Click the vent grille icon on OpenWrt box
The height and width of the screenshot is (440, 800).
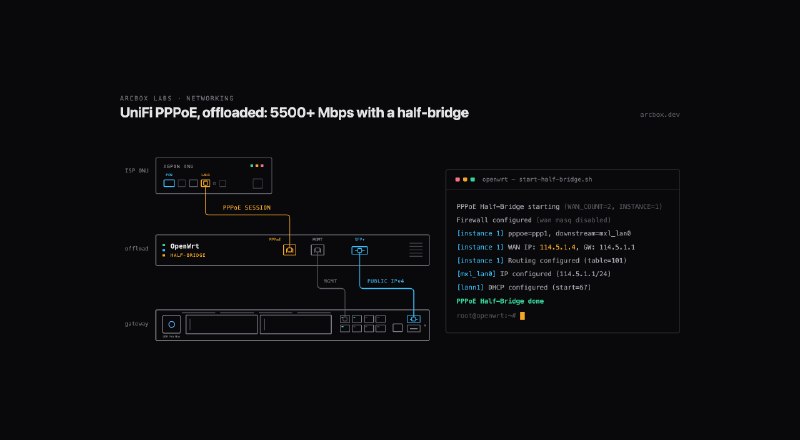pos(416,250)
